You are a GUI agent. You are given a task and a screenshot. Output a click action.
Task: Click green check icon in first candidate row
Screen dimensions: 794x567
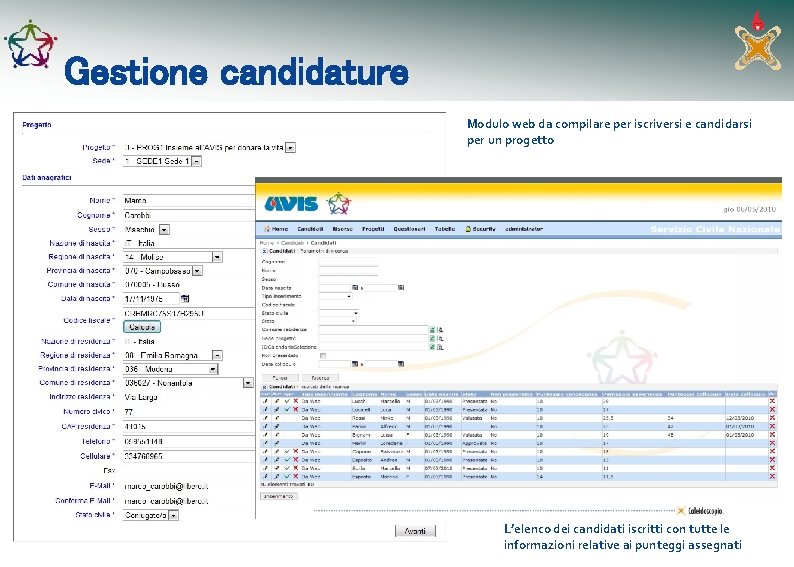coord(287,401)
